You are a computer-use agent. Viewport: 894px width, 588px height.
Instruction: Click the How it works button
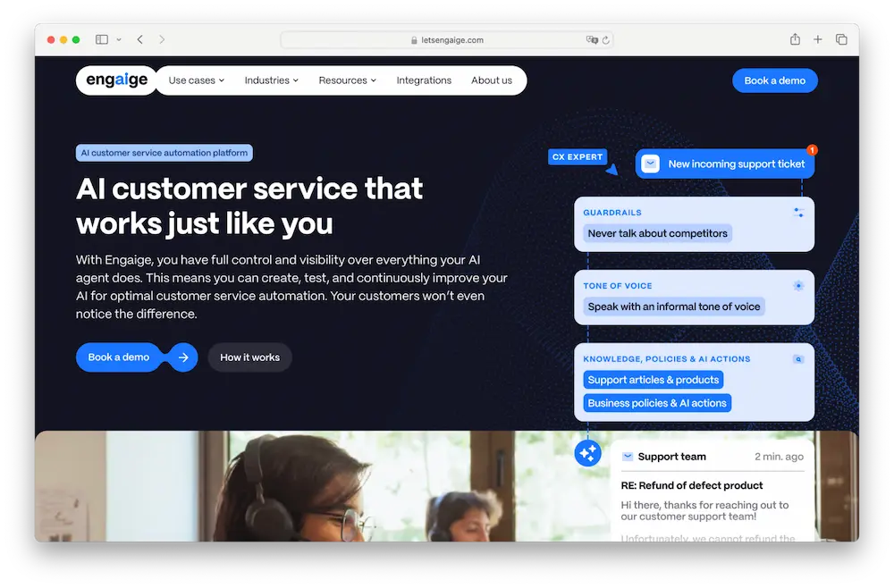click(x=249, y=357)
